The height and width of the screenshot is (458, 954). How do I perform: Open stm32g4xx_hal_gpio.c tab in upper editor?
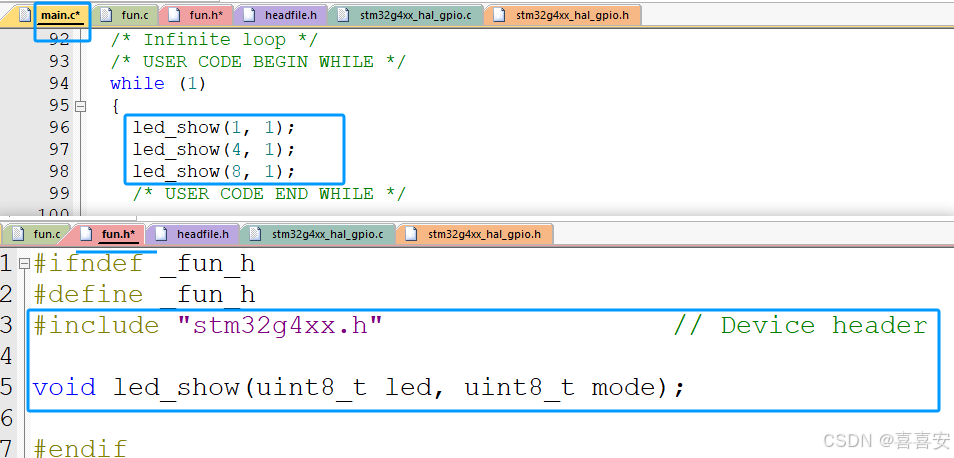[x=408, y=15]
